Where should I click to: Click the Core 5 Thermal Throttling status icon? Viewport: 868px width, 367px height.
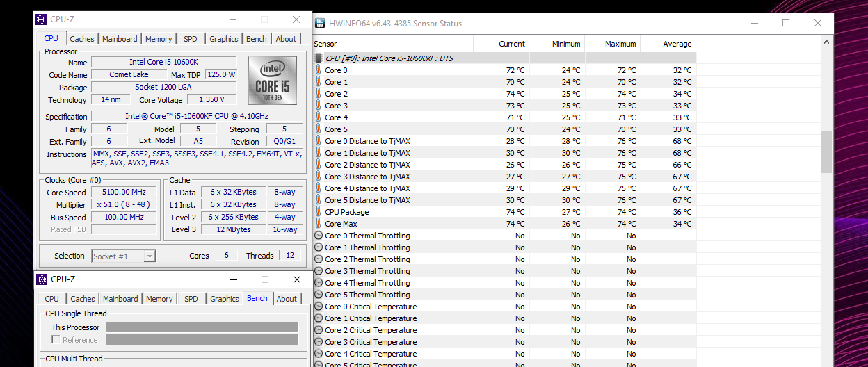pyautogui.click(x=319, y=295)
